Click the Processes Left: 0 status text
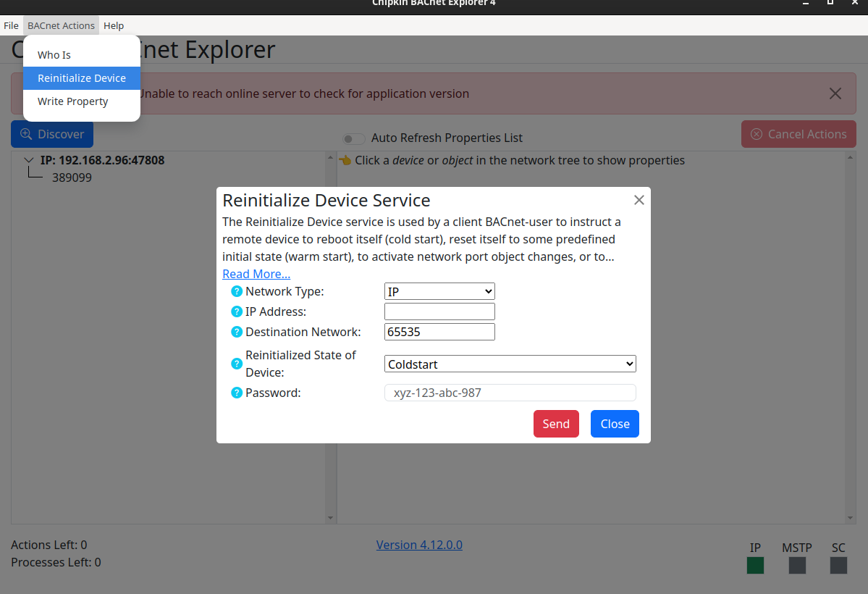 click(x=56, y=562)
